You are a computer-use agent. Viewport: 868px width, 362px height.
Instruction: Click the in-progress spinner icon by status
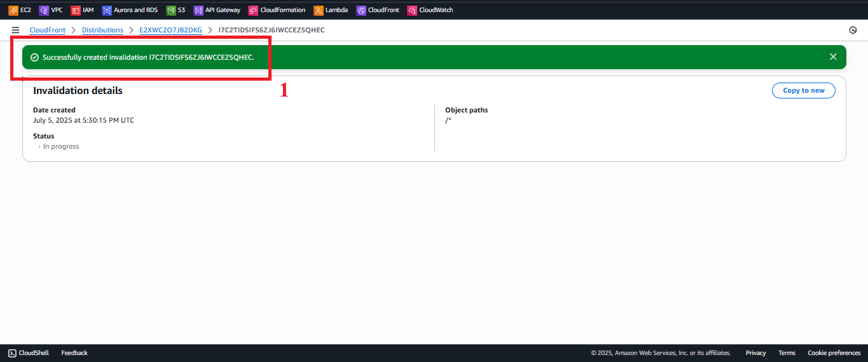[39, 147]
